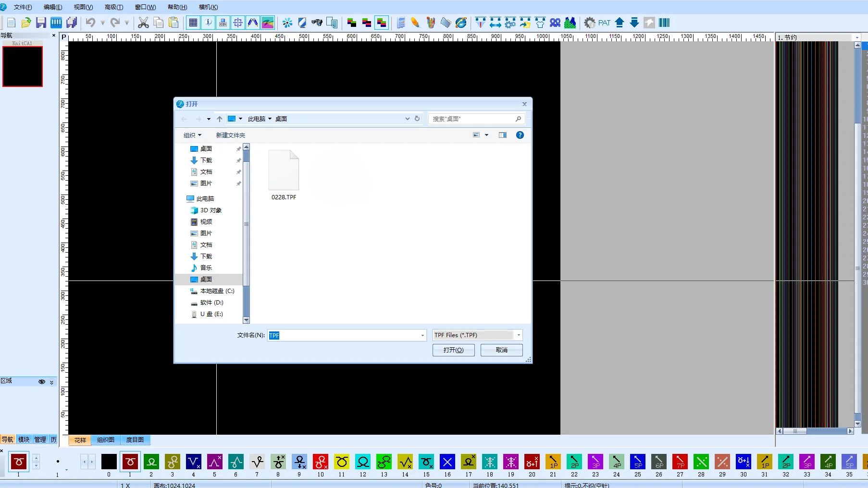Toggle the info bubble icon in the toolbar
Viewport: 868px width, 488px height.
click(208, 23)
